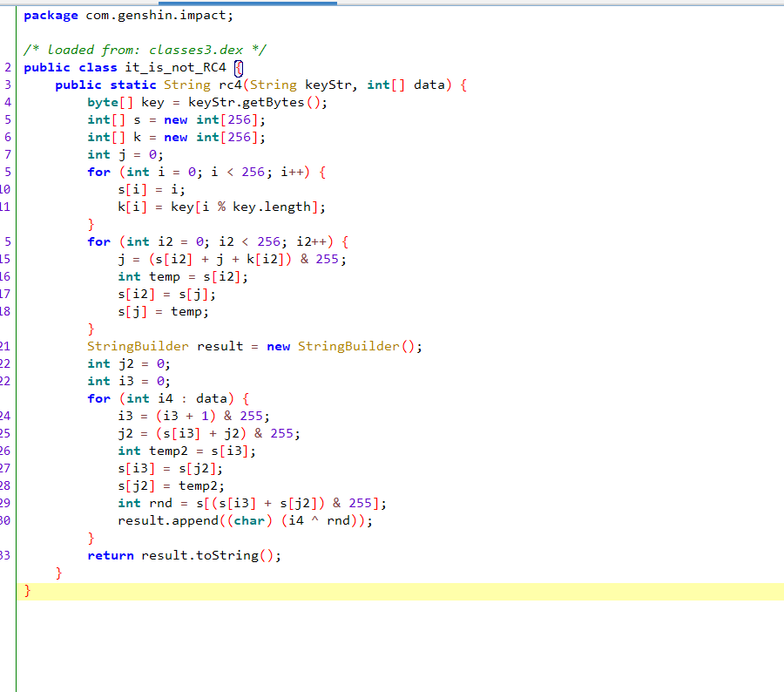The height and width of the screenshot is (692, 784).
Task: Click the 'loaded from: classes3.dex' comment
Action: point(145,50)
